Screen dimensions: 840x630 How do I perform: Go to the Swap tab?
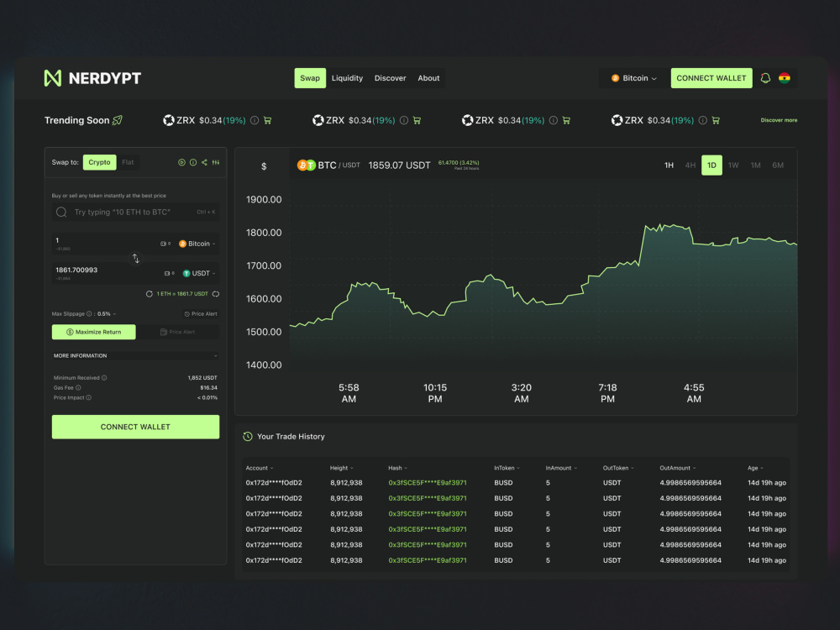point(310,78)
